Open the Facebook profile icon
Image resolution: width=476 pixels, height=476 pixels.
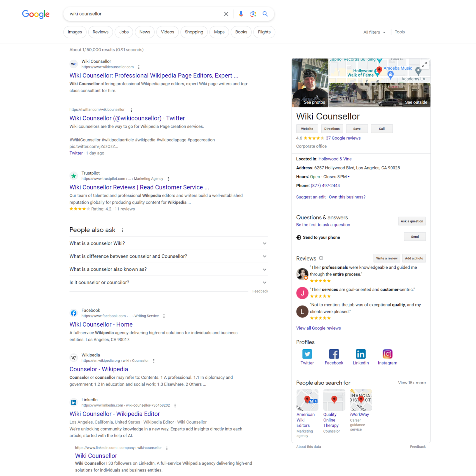[334, 354]
